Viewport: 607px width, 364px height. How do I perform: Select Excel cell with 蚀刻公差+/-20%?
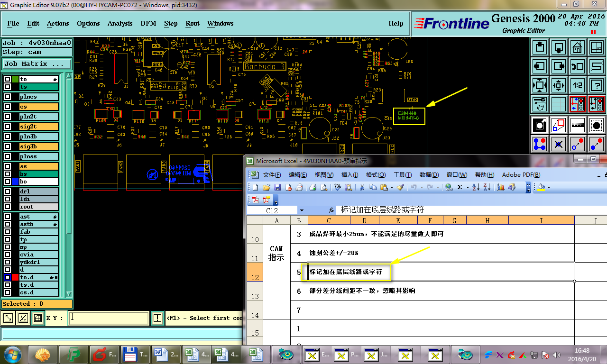click(x=441, y=253)
